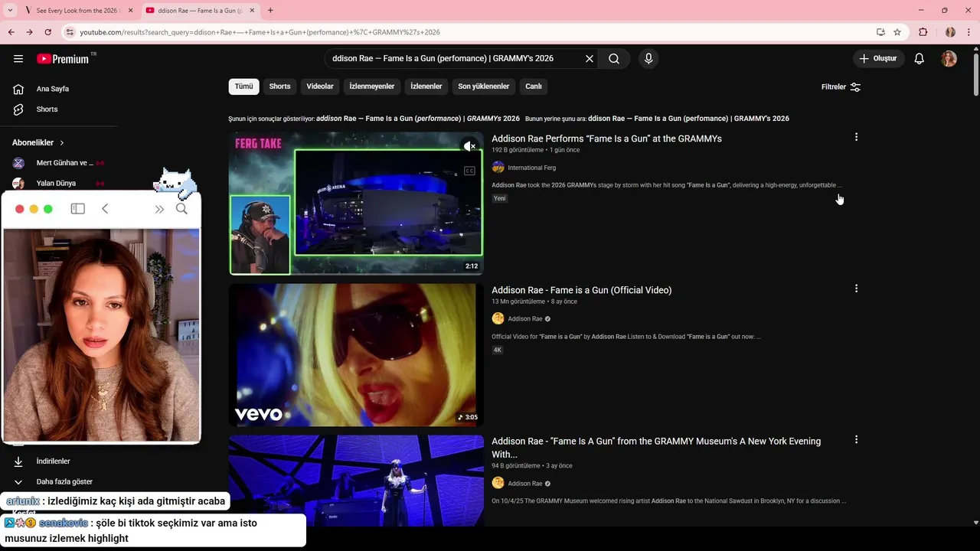980x551 pixels.
Task: Search instead for the original perfomance query
Action: [688, 119]
